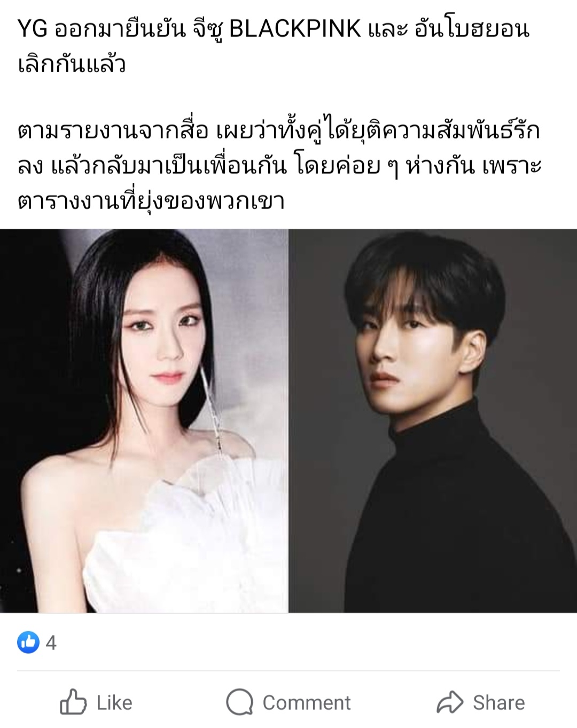577x728 pixels.
Task: Click the body paragraph starting ตามรายงานจากสื่อ
Action: pyautogui.click(x=279, y=166)
